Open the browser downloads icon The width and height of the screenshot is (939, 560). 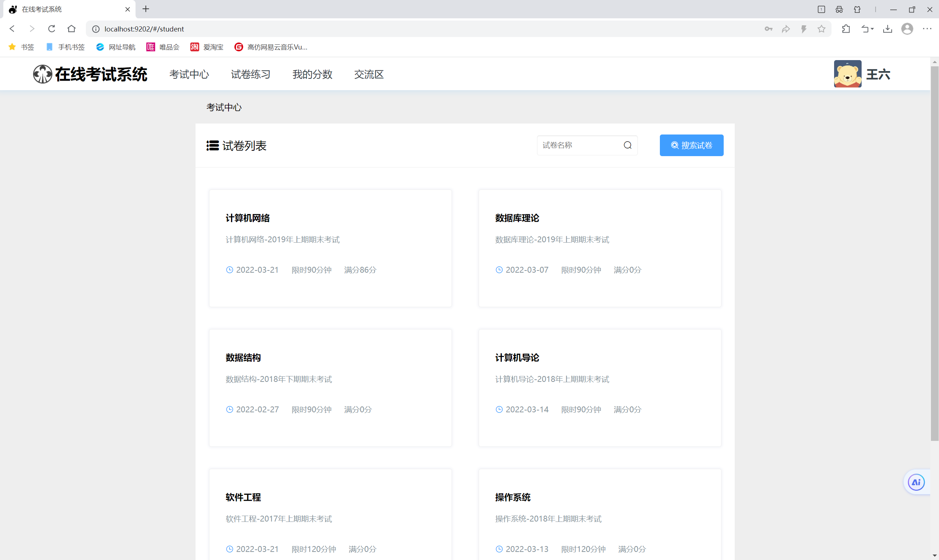pos(887,29)
